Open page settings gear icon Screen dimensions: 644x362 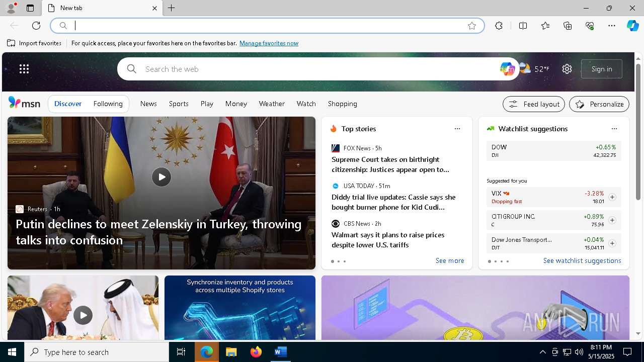(567, 69)
